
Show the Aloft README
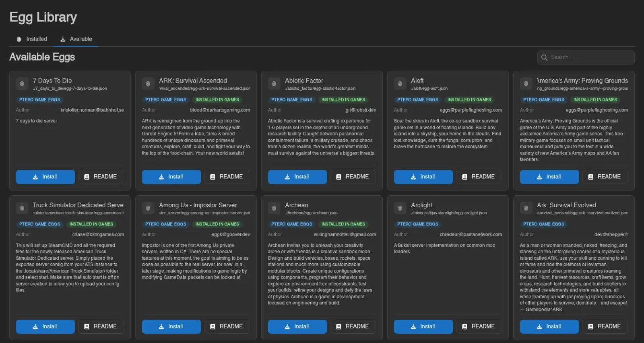click(479, 177)
